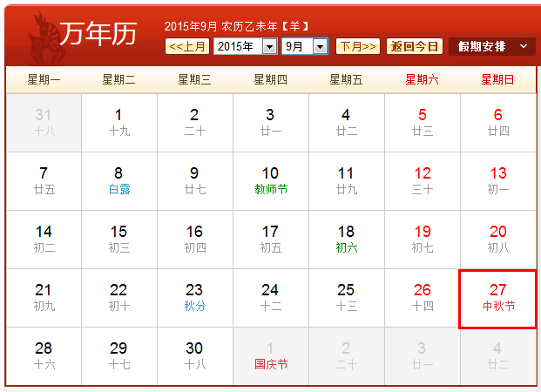Select the 星期一 column header

44,80
